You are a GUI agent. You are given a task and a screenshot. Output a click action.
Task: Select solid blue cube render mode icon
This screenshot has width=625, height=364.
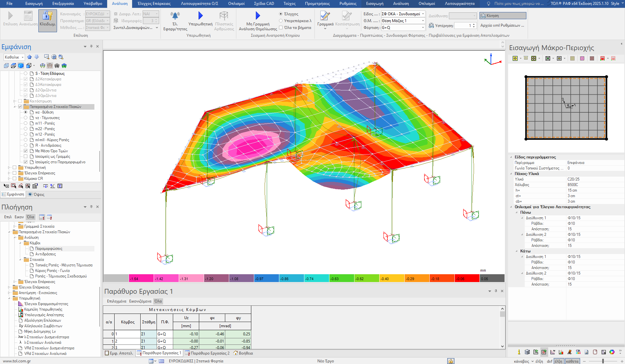(x=21, y=66)
